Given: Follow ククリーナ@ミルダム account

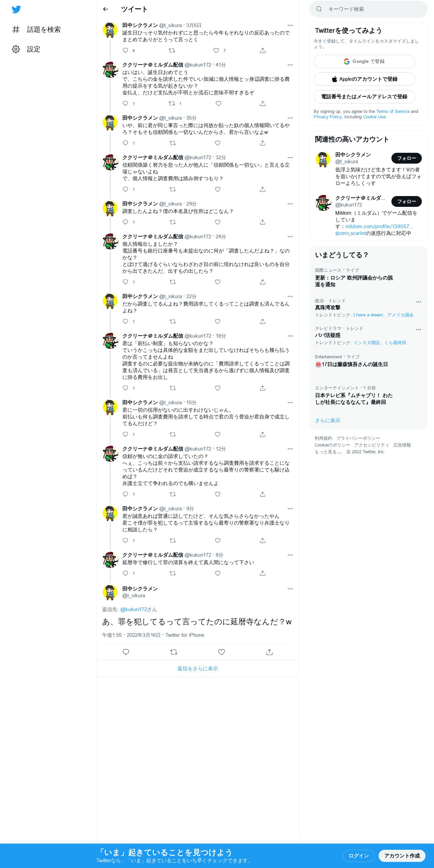Looking at the screenshot, I should pyautogui.click(x=407, y=201).
